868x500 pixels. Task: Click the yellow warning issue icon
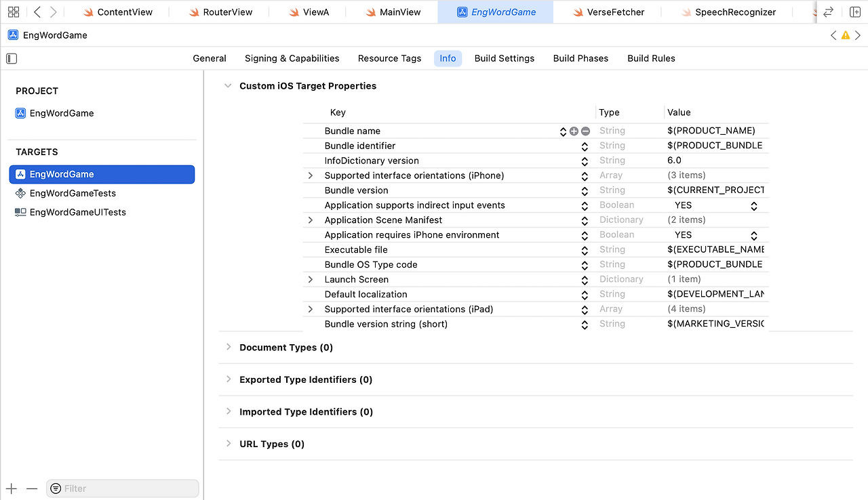click(x=846, y=35)
